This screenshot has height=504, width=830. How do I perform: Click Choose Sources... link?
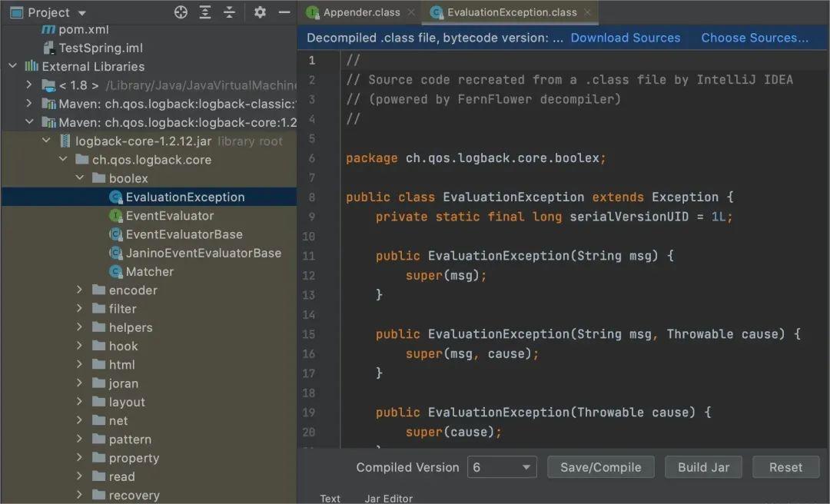coord(755,38)
